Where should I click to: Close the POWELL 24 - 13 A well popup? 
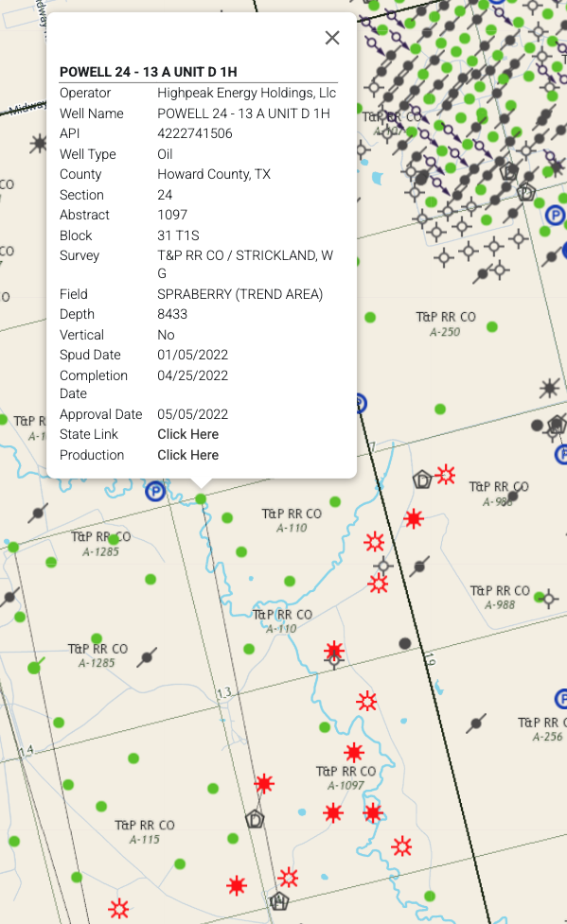332,38
